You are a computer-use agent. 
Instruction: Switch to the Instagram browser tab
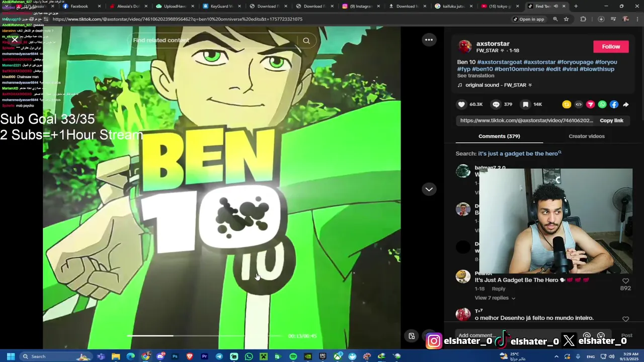click(360, 6)
